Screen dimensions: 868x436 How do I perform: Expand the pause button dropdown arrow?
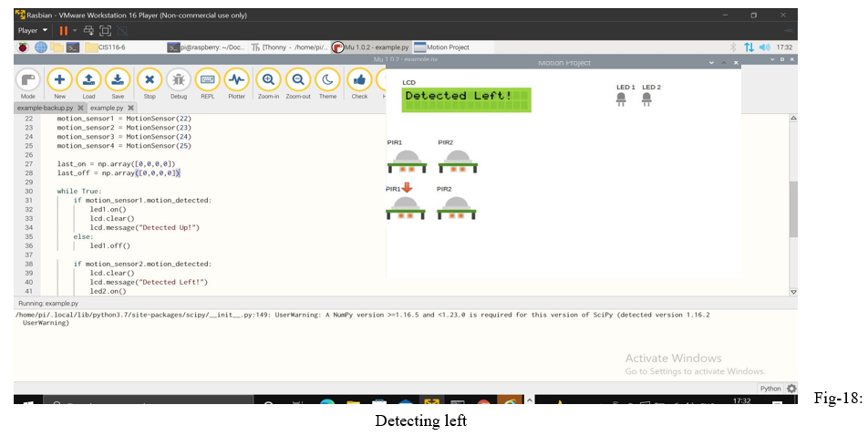77,30
